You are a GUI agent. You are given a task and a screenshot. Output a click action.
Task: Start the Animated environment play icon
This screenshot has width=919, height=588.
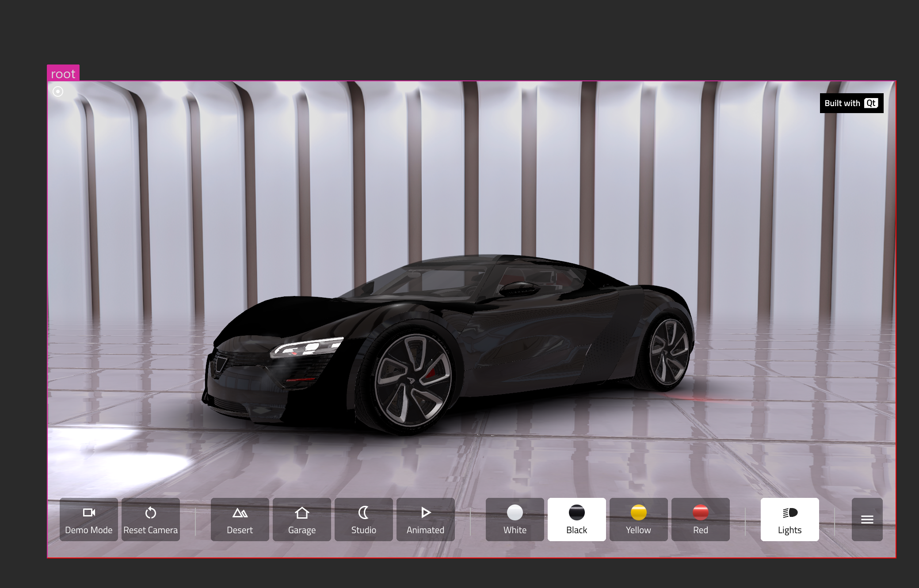[x=426, y=512]
